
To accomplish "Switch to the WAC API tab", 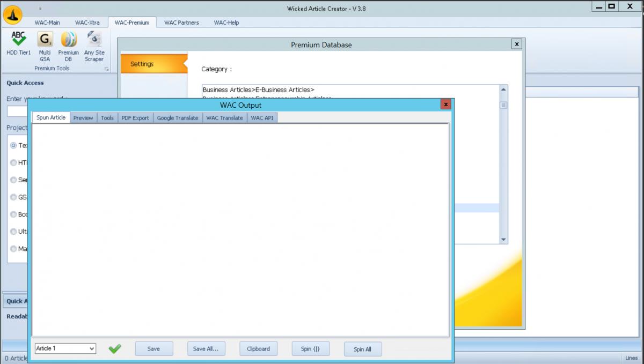I will click(262, 118).
